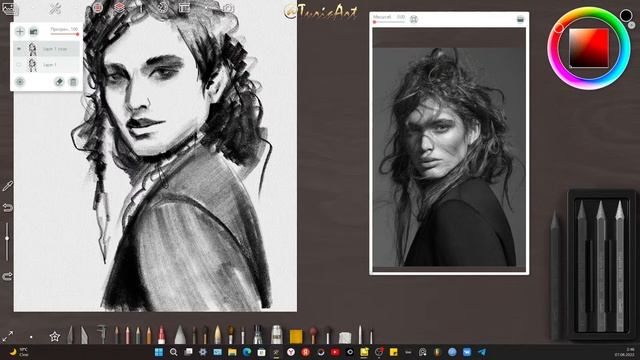Click the red circular icon left of layers icon
The width and height of the screenshot is (640, 360).
(98, 7)
